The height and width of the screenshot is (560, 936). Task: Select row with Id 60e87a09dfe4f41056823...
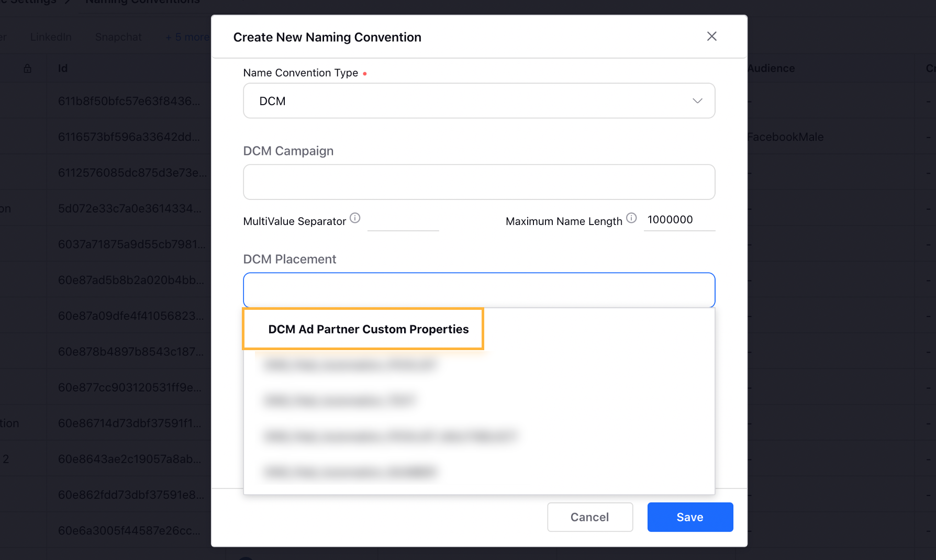(131, 316)
